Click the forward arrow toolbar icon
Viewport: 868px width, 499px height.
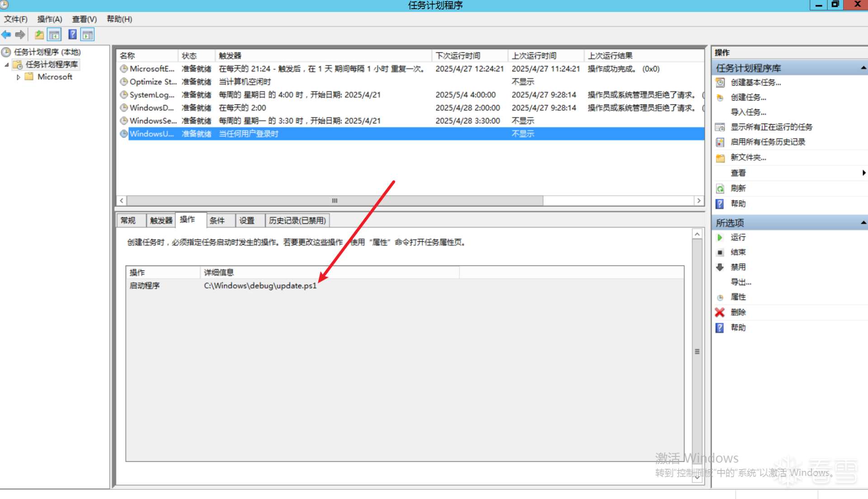pyautogui.click(x=20, y=34)
